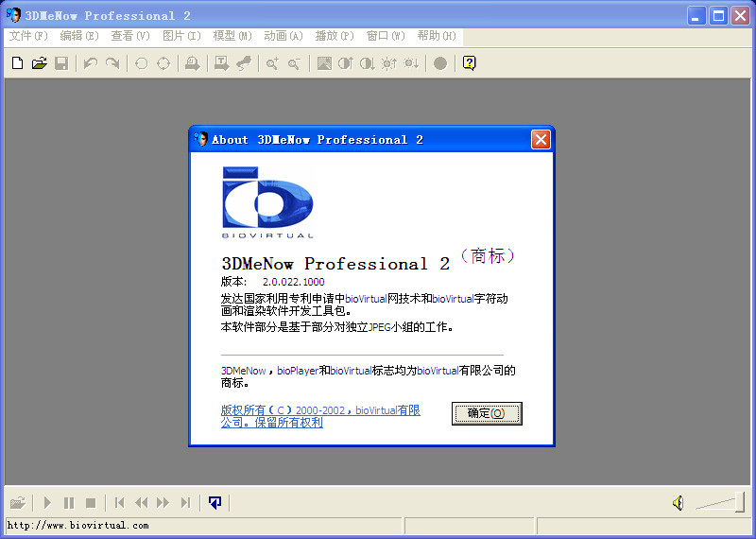Adjust the volume slider handle

[739, 502]
